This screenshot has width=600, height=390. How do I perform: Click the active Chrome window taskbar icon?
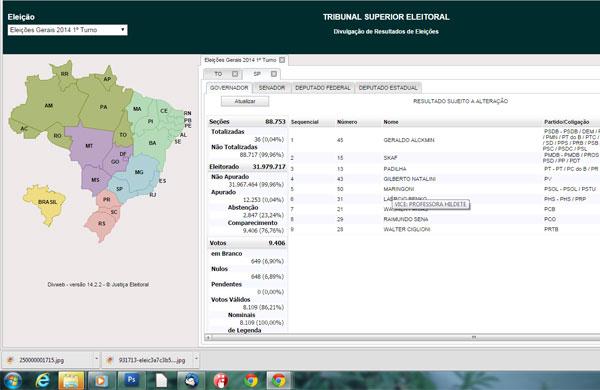(279, 381)
